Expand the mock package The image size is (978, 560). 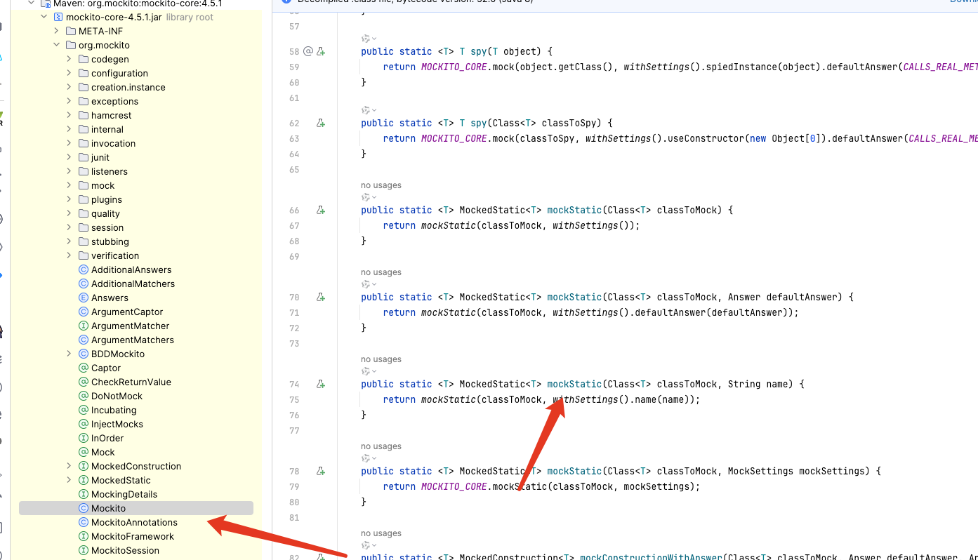point(69,185)
